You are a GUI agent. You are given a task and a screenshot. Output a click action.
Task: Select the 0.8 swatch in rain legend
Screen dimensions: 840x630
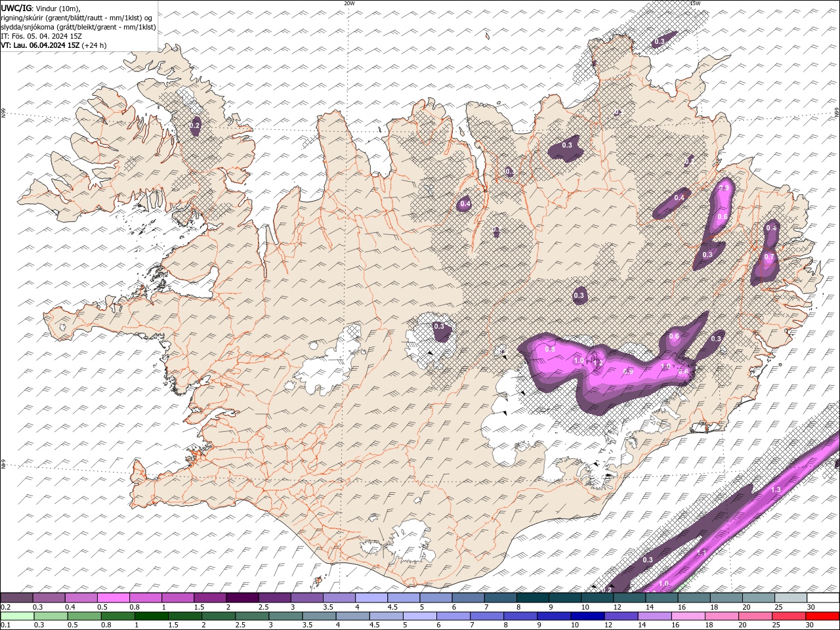click(x=117, y=616)
